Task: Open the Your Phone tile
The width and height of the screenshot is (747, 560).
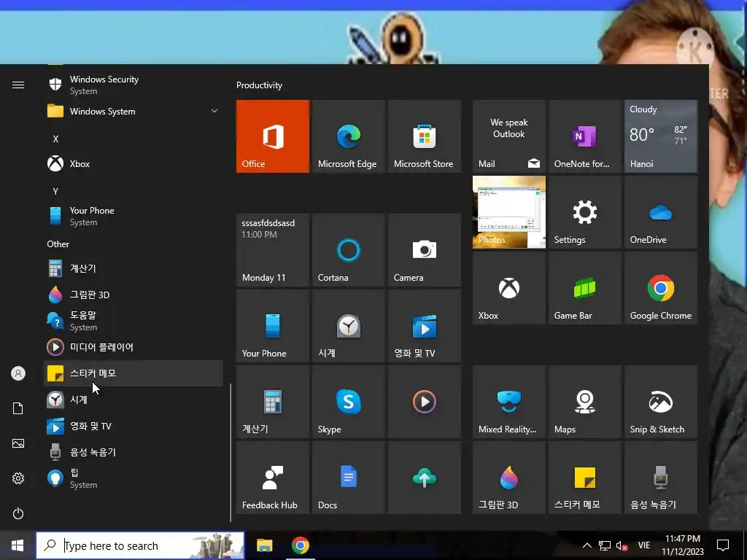Action: (273, 326)
